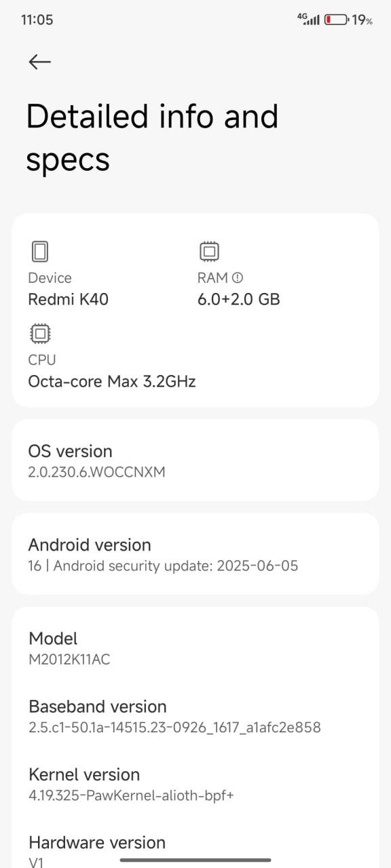Tap the back arrow icon
391x868 pixels.
[x=40, y=62]
